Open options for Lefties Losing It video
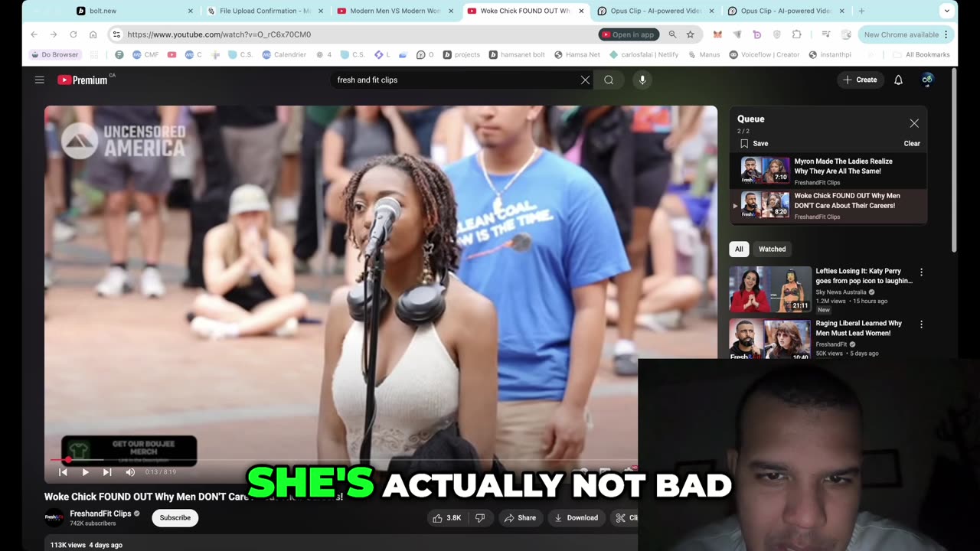Image resolution: width=980 pixels, height=551 pixels. pos(921,272)
